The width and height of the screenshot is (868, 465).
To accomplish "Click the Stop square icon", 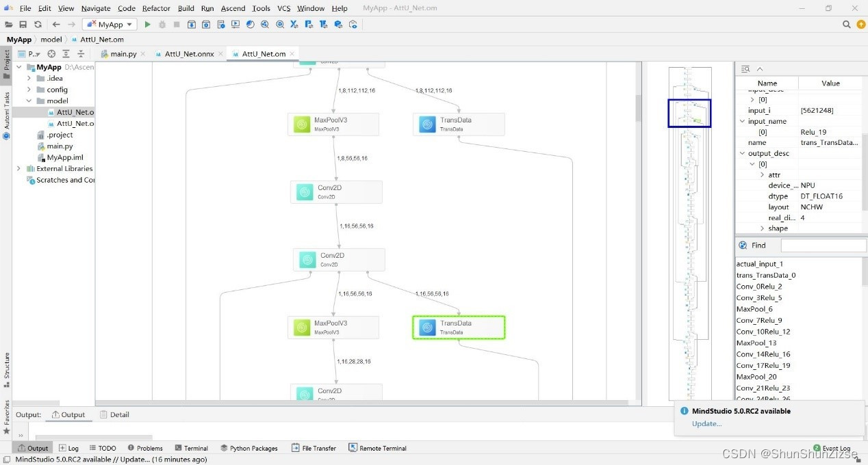I will tap(177, 24).
